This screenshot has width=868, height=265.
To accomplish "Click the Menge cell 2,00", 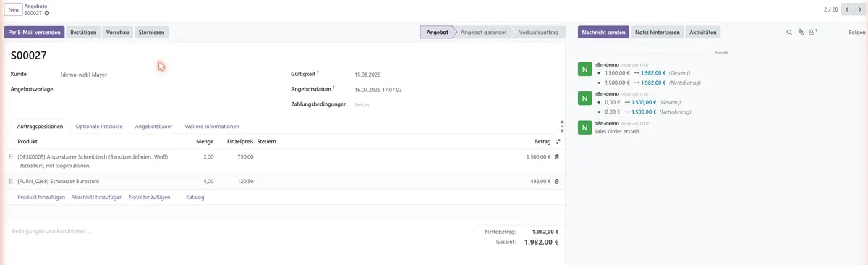I will click(208, 157).
